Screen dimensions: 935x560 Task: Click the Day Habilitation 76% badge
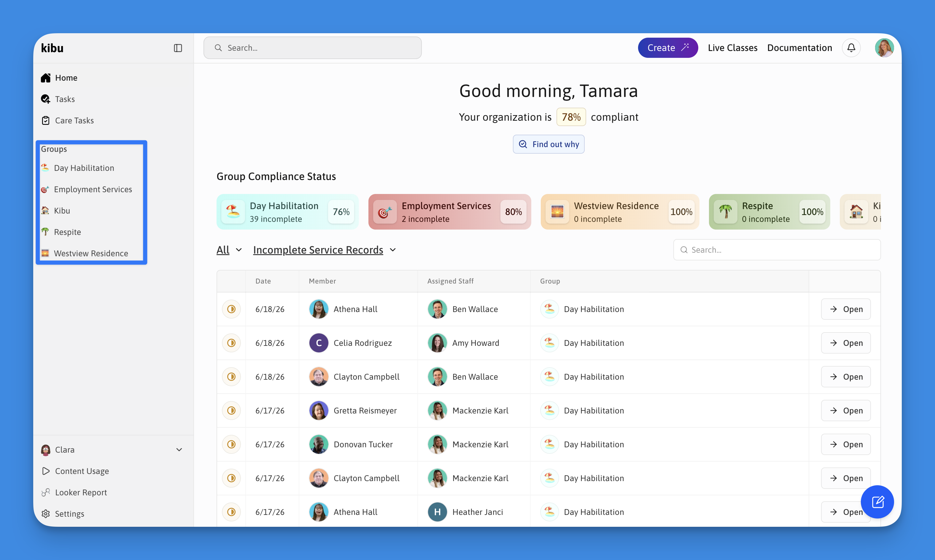[x=341, y=212]
